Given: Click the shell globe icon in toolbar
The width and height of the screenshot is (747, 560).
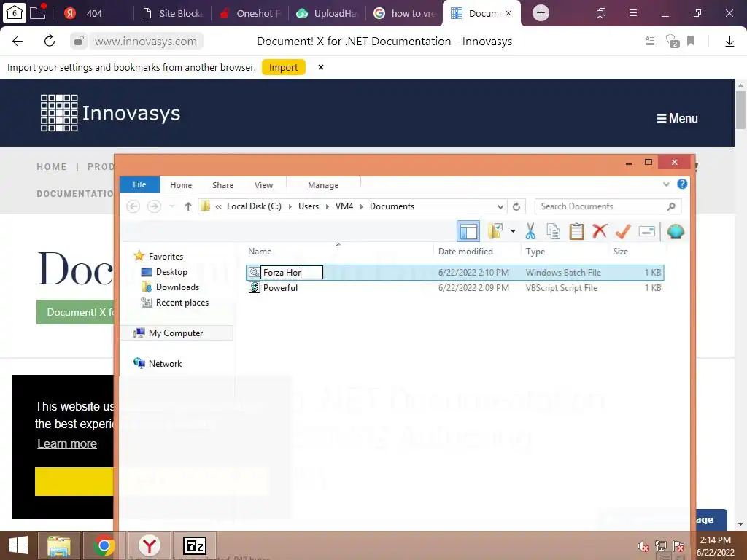Looking at the screenshot, I should [676, 231].
